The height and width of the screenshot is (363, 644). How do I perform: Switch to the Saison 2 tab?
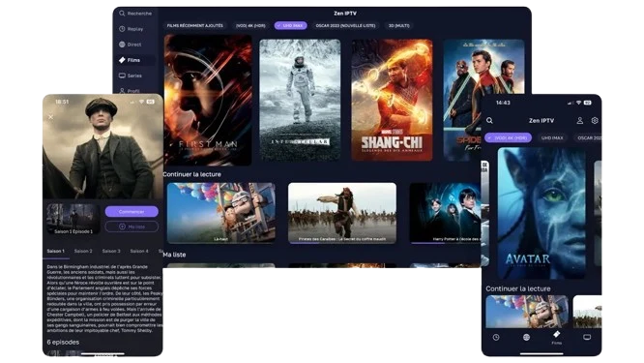[83, 251]
